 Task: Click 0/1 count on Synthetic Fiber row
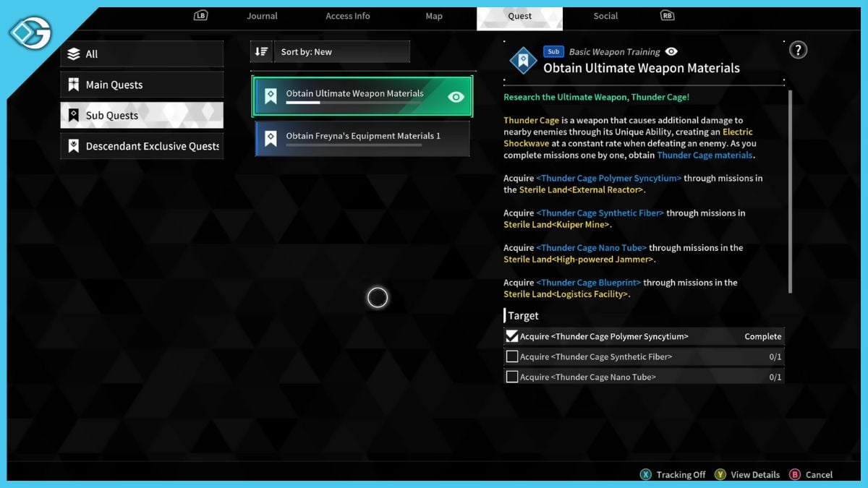[x=775, y=356]
